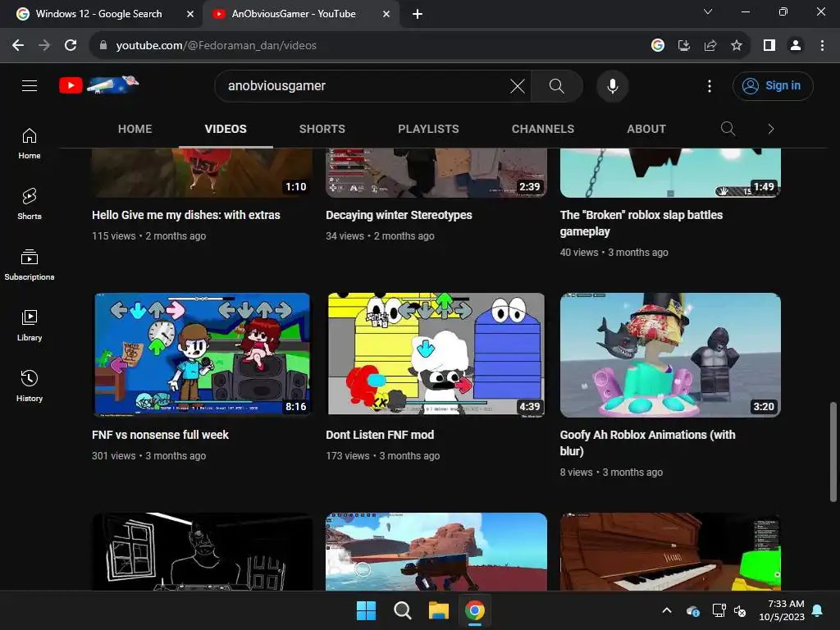The width and height of the screenshot is (840, 630).
Task: Switch to the channel HOME tab
Action: [135, 129]
